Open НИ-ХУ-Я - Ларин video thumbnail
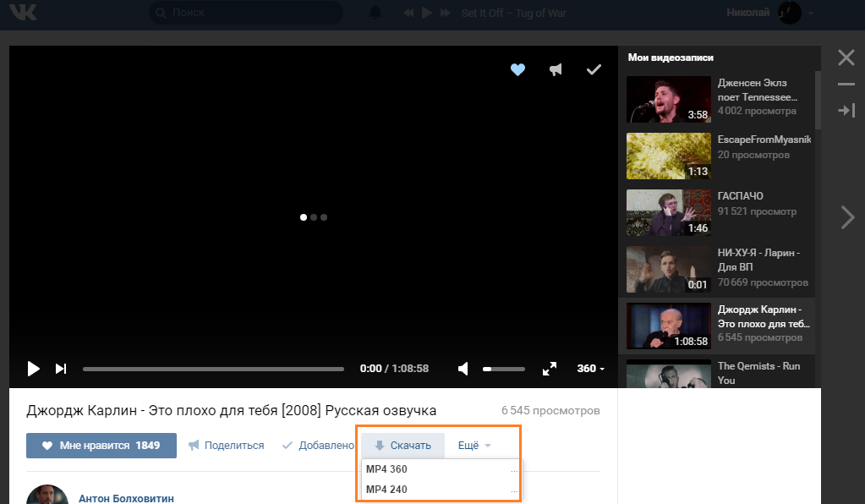 click(x=669, y=269)
